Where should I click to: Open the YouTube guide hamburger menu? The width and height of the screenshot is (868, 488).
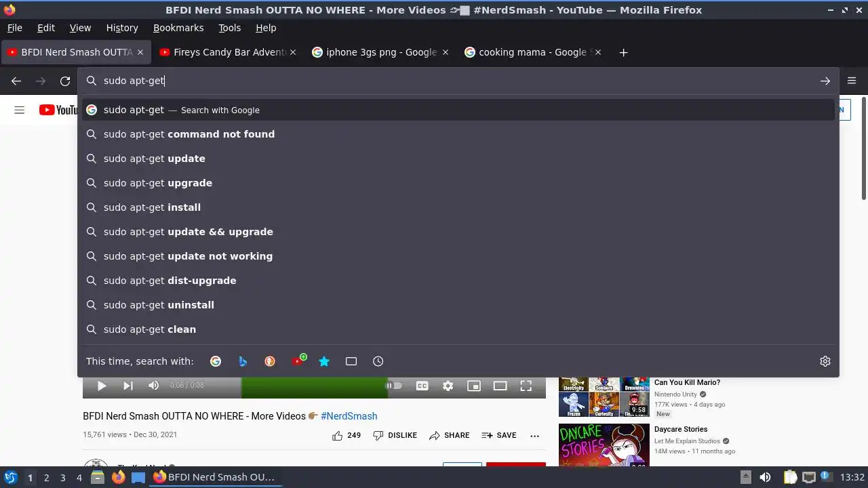click(20, 110)
